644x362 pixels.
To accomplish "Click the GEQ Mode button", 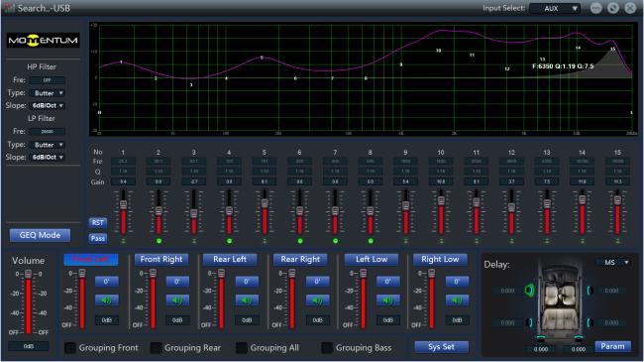I will tap(40, 235).
